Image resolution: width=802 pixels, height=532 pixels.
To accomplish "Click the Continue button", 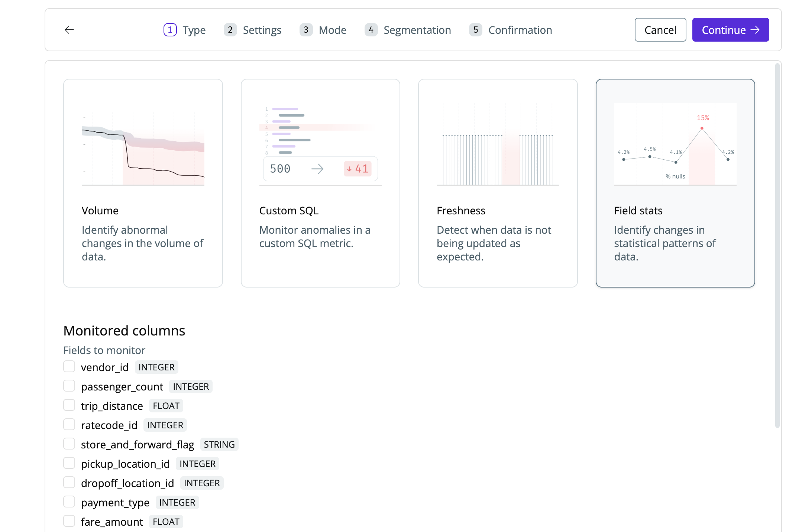I will tap(730, 30).
